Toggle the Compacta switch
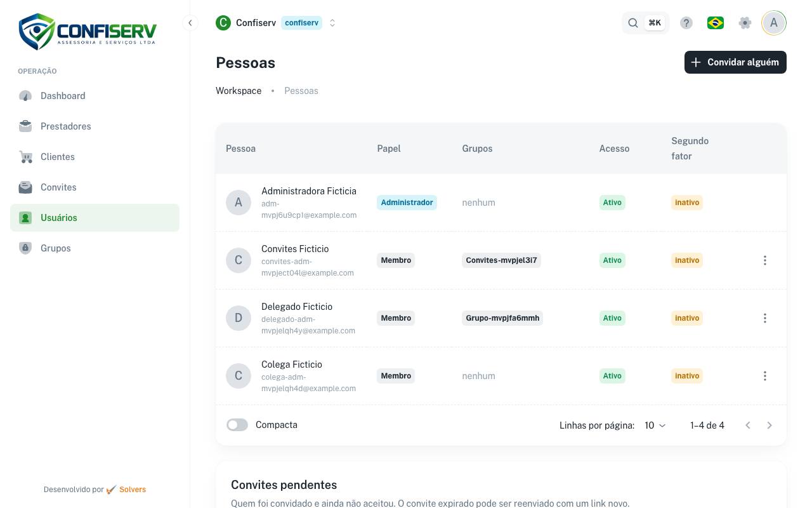Screen dimensions: 812x508 point(237,425)
